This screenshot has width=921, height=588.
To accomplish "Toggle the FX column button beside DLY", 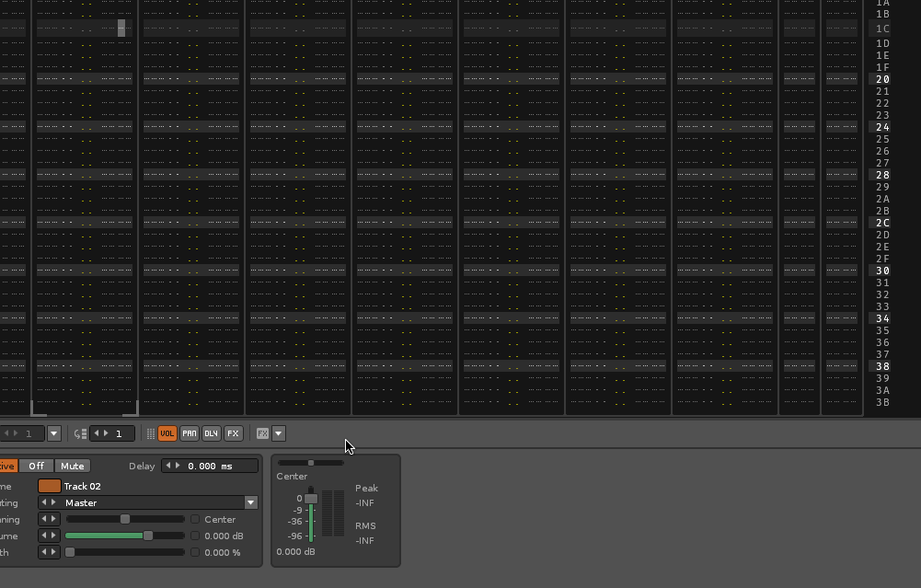I will [233, 433].
